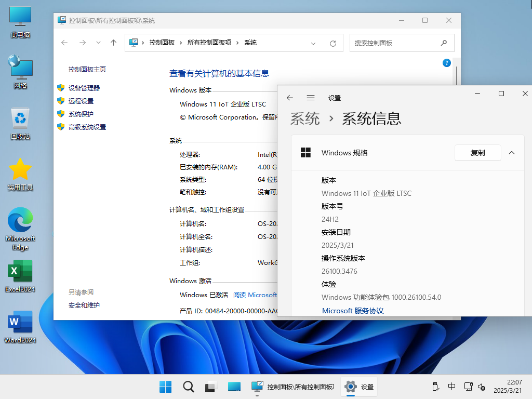
Task: Select the 24H2 version text
Action: pos(330,220)
